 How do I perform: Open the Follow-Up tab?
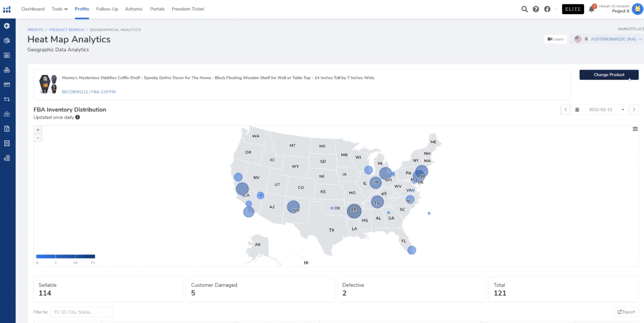107,9
